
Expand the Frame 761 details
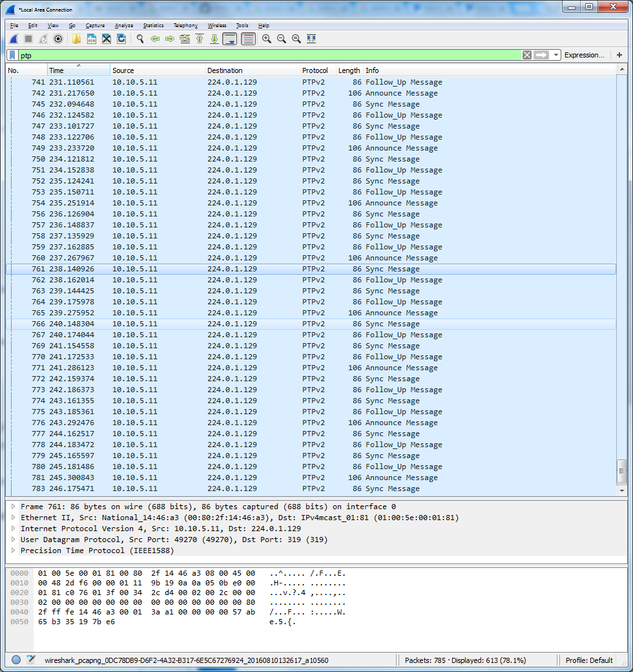tap(14, 507)
